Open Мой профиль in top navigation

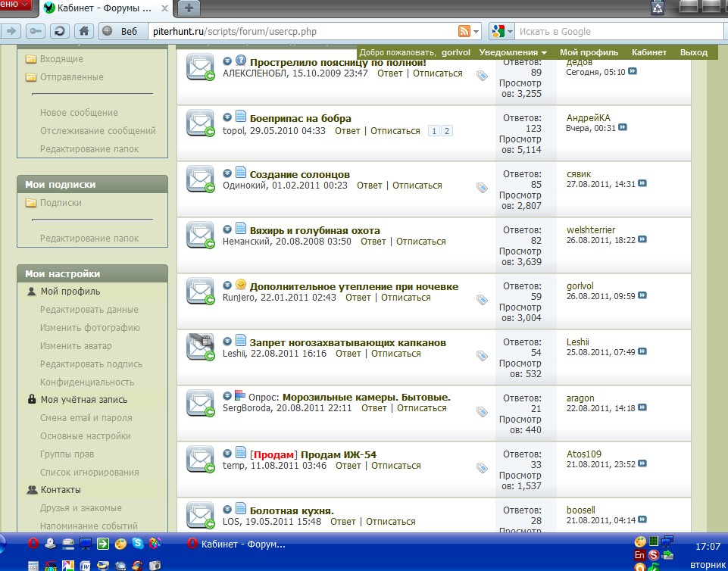(x=589, y=53)
